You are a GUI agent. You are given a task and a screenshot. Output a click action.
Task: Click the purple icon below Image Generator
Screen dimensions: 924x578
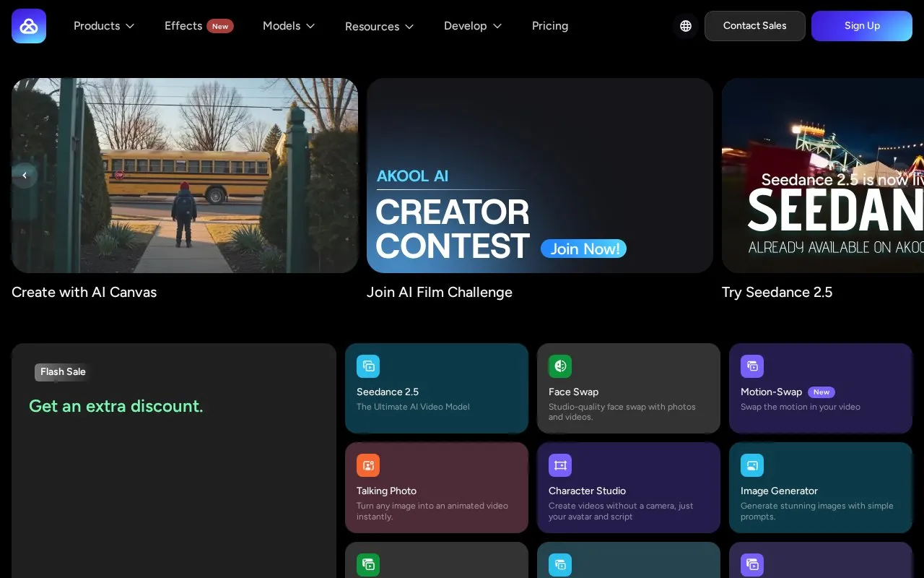tap(752, 565)
